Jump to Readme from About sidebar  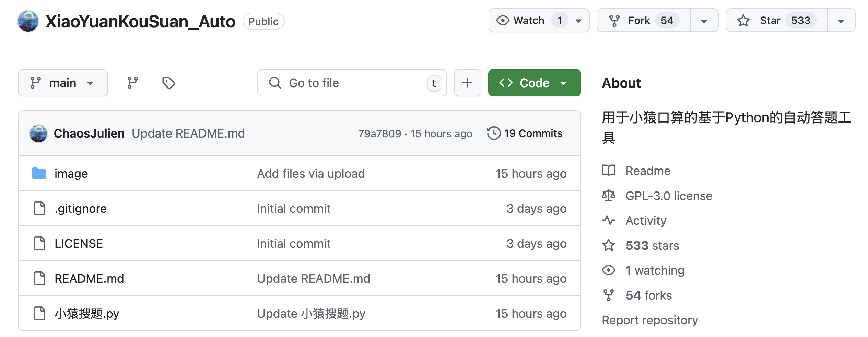[x=648, y=171]
